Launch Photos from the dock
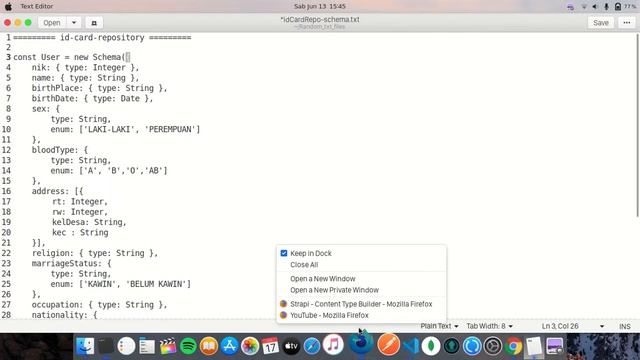 (x=250, y=346)
